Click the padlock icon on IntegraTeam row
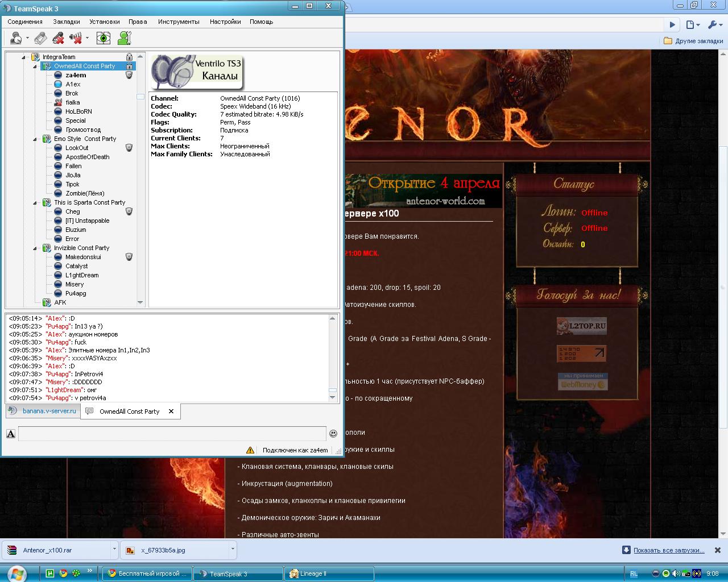The image size is (728, 582). (129, 57)
